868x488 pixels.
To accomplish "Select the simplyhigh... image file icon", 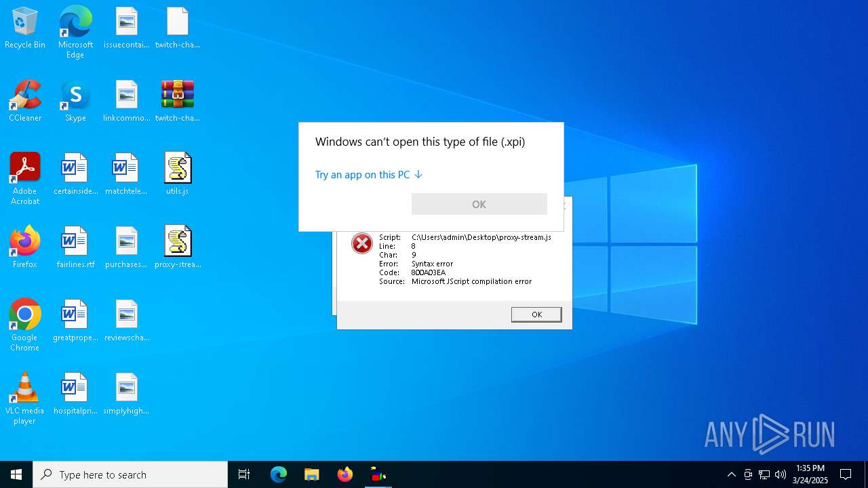I will coord(127,394).
